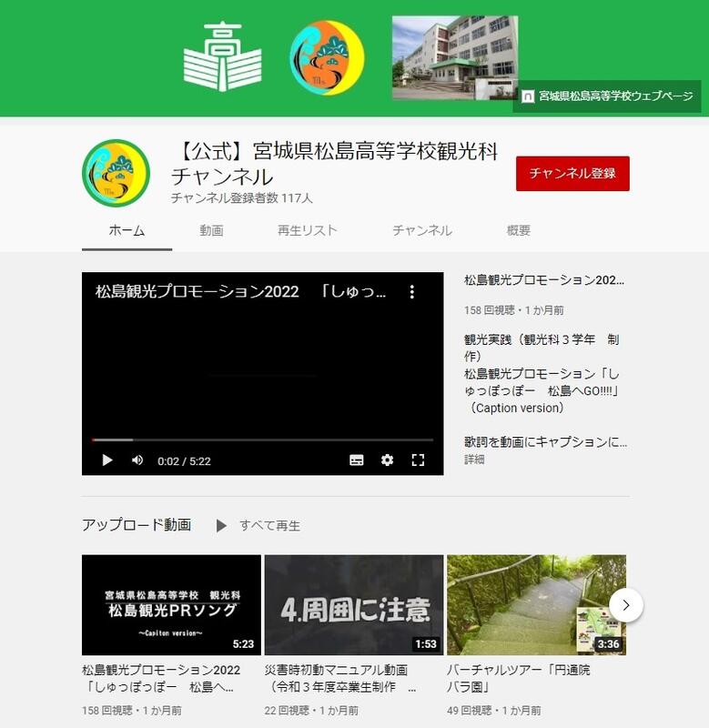Click the play-all triangle icon
The height and width of the screenshot is (728, 709).
[221, 526]
